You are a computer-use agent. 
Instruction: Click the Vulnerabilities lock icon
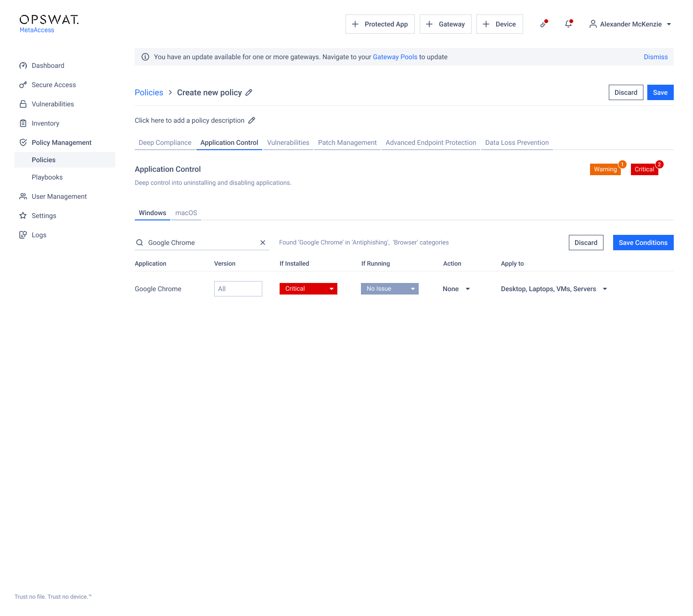[23, 104]
